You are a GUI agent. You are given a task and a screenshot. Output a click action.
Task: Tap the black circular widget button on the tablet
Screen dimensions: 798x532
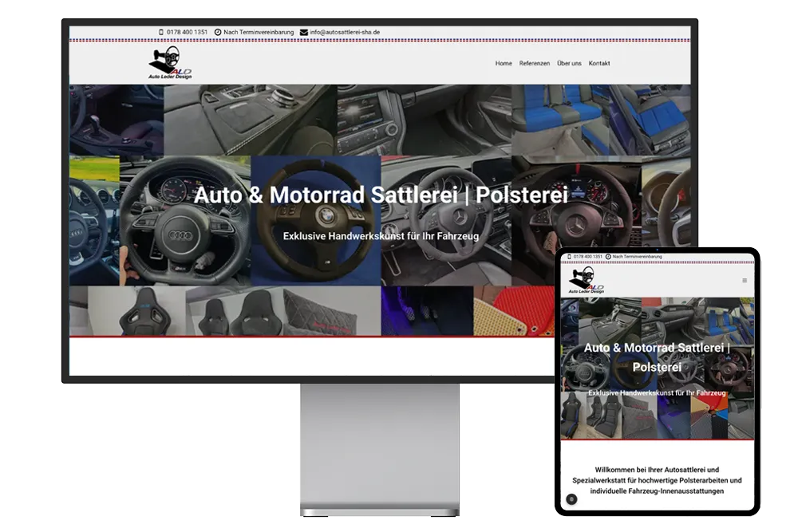[571, 499]
